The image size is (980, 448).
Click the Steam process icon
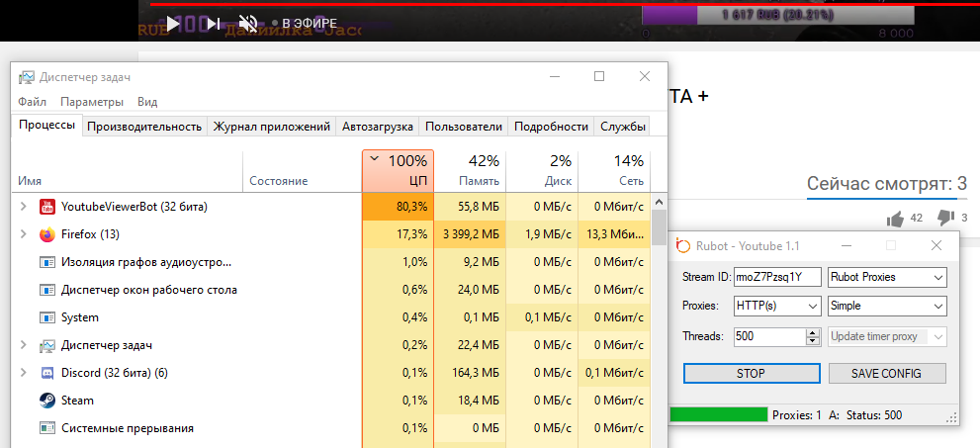(46, 401)
